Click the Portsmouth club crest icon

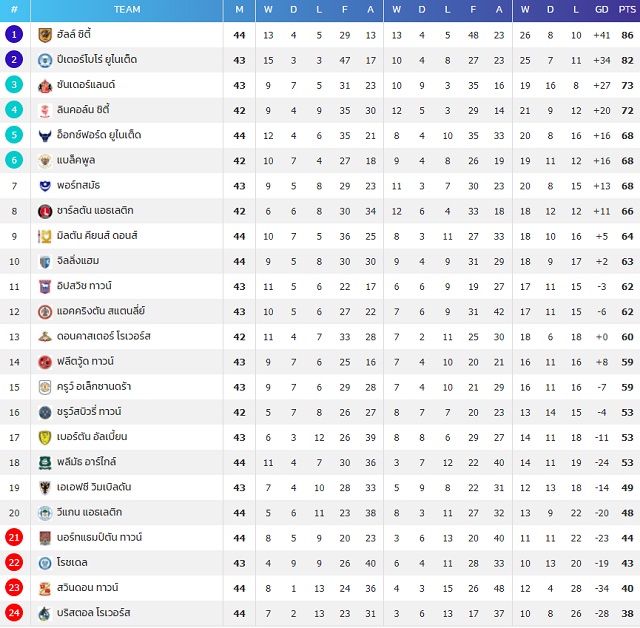45,186
